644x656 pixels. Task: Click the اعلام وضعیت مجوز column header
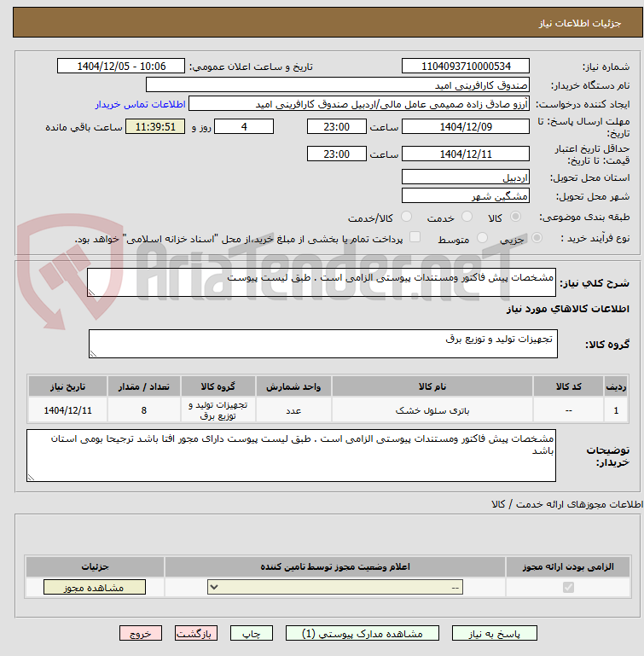(x=335, y=567)
